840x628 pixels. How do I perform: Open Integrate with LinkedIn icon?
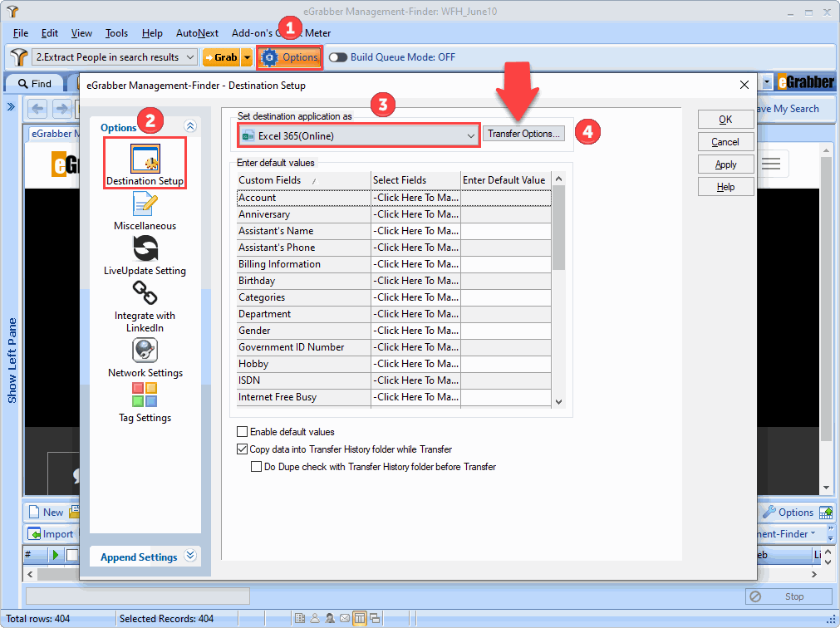coord(145,293)
